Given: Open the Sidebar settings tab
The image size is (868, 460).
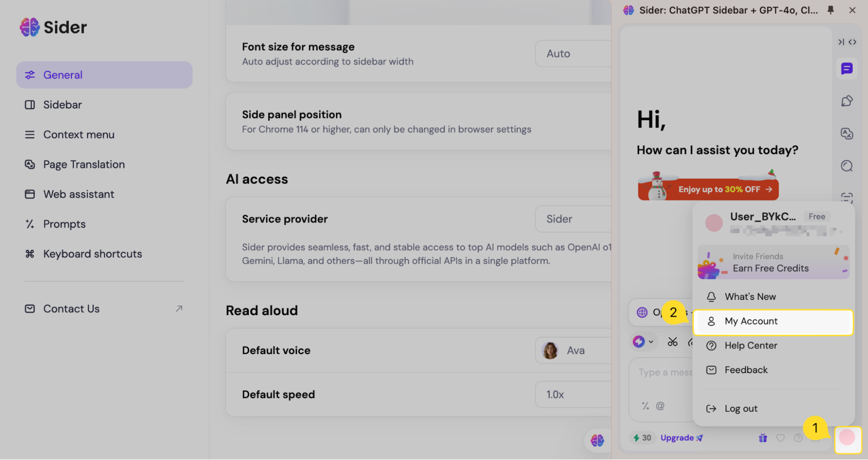Looking at the screenshot, I should pos(104,105).
